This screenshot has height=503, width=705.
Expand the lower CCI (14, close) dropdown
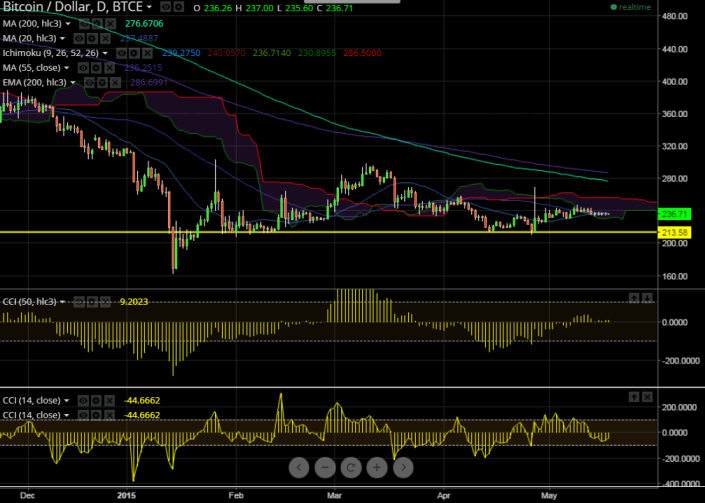click(67, 415)
